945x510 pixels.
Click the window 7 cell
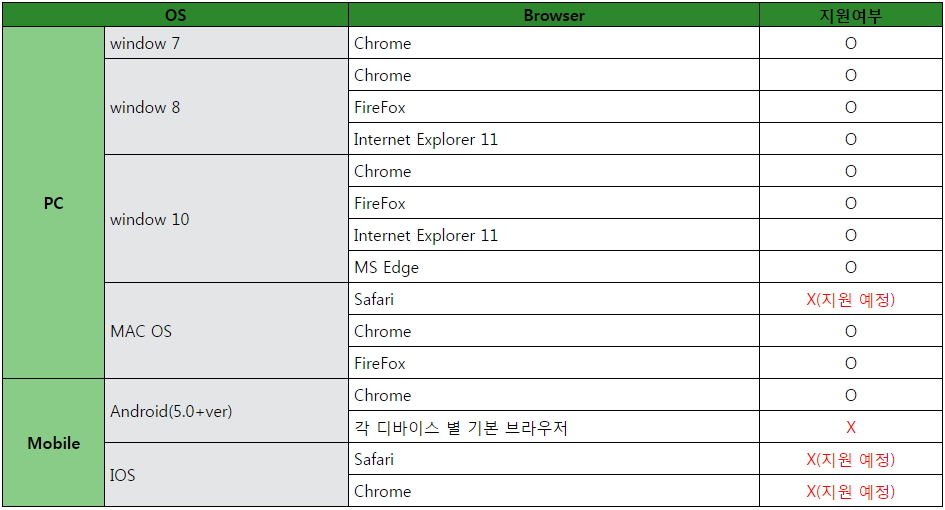coord(226,43)
